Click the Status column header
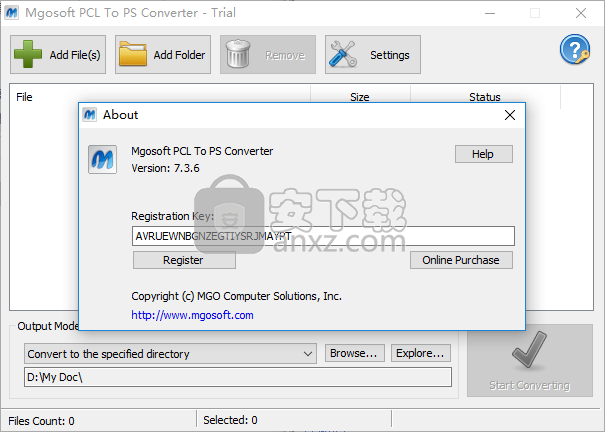605x432 pixels. coord(485,97)
